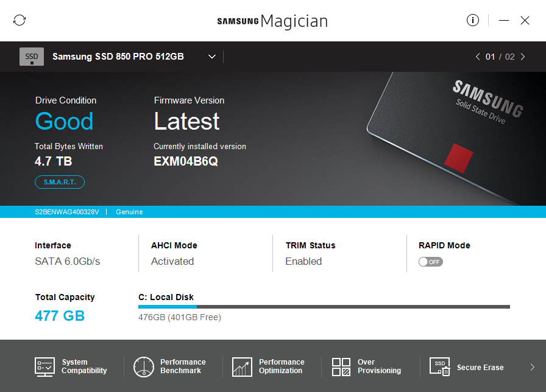
Task: Open Performance Benchmark label
Action: tap(183, 366)
